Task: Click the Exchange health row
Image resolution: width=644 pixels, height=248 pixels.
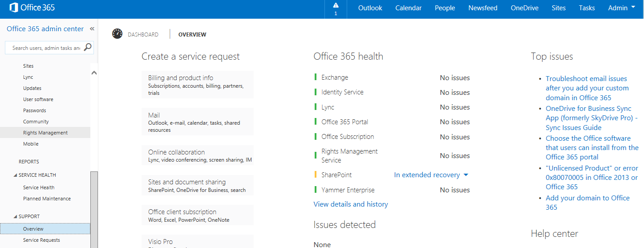Action: tap(392, 77)
